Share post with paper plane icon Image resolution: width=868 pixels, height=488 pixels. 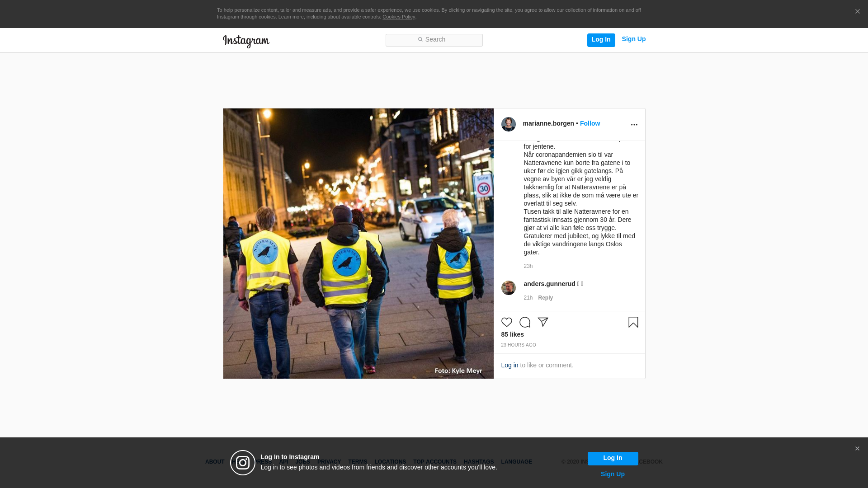pos(543,322)
